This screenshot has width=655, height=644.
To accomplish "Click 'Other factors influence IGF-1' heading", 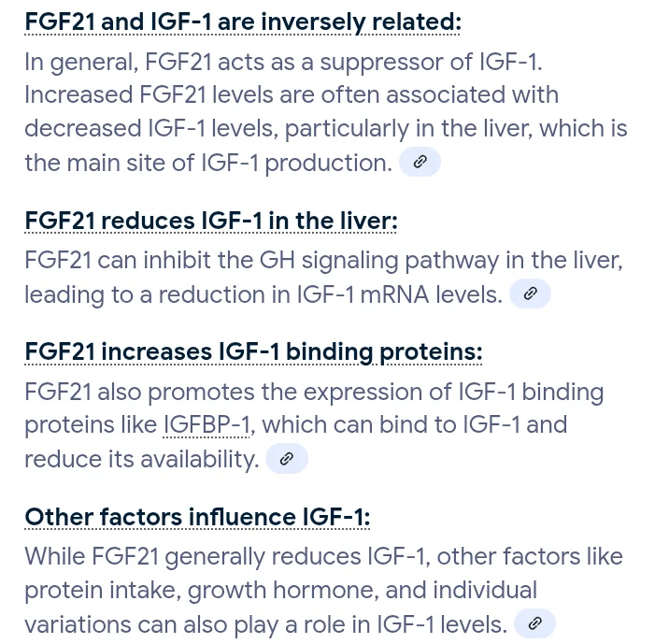I will point(197,517).
